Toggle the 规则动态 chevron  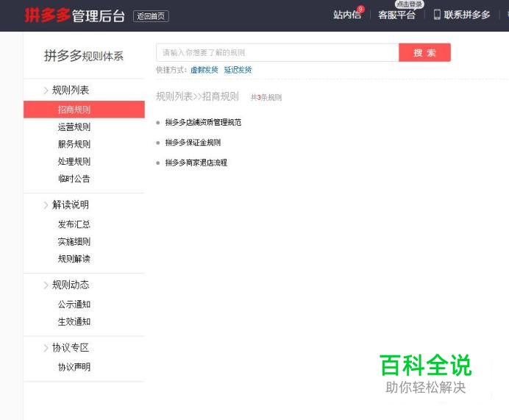[x=46, y=285]
